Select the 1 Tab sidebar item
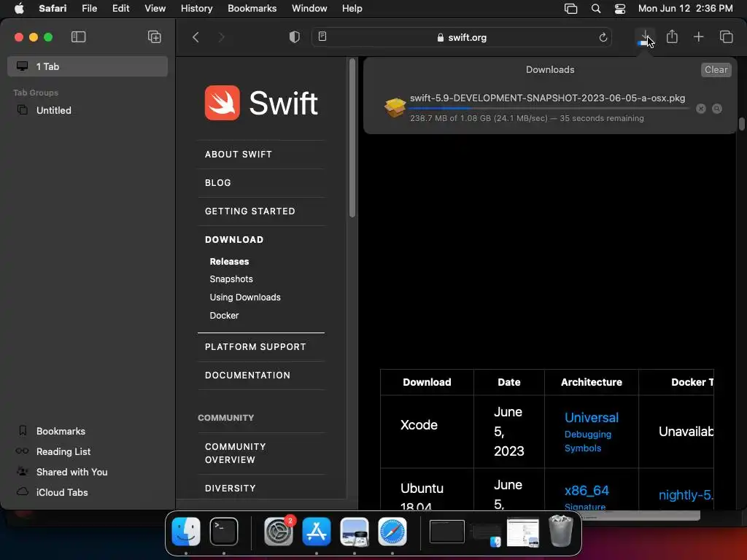 [88, 66]
